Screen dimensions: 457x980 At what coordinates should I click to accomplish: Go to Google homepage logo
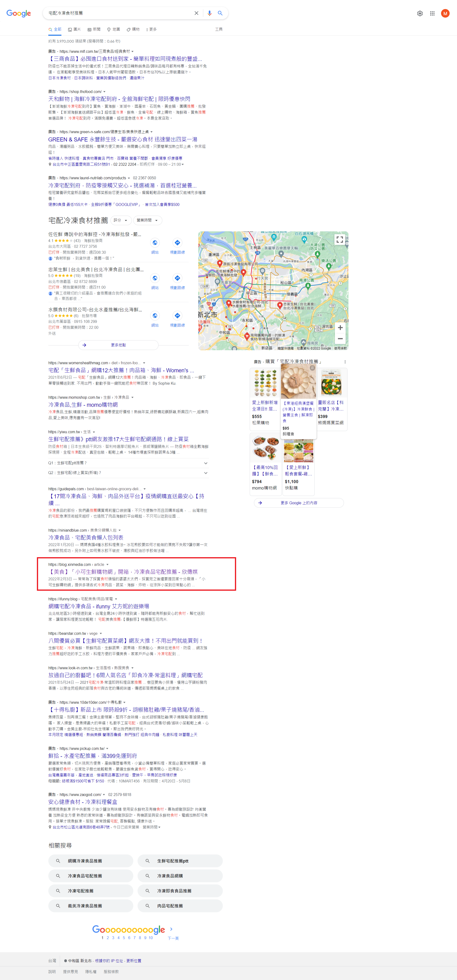point(19,13)
